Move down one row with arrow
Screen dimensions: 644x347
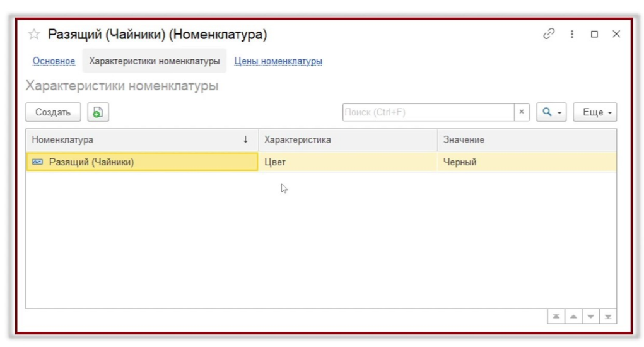[590, 317]
